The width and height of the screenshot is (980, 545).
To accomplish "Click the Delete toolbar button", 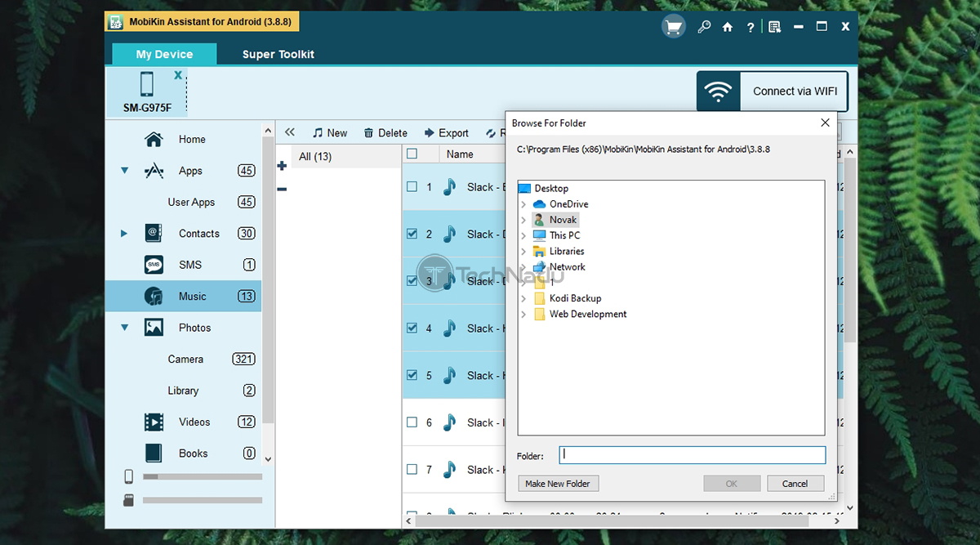I will 385,133.
